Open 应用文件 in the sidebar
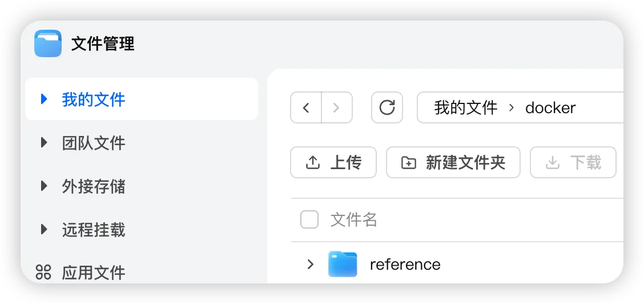This screenshot has width=644, height=304. pyautogui.click(x=94, y=273)
